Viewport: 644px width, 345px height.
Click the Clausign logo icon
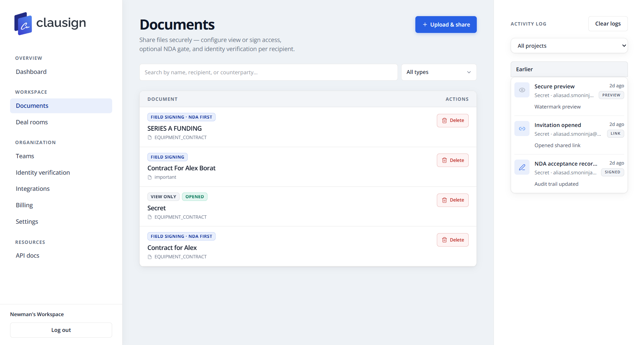point(23,24)
